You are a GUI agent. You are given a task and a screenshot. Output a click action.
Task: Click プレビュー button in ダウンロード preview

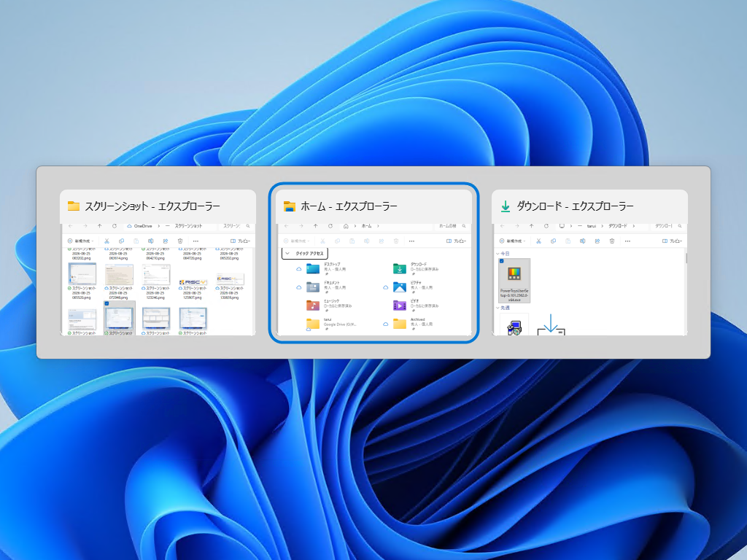tap(672, 241)
